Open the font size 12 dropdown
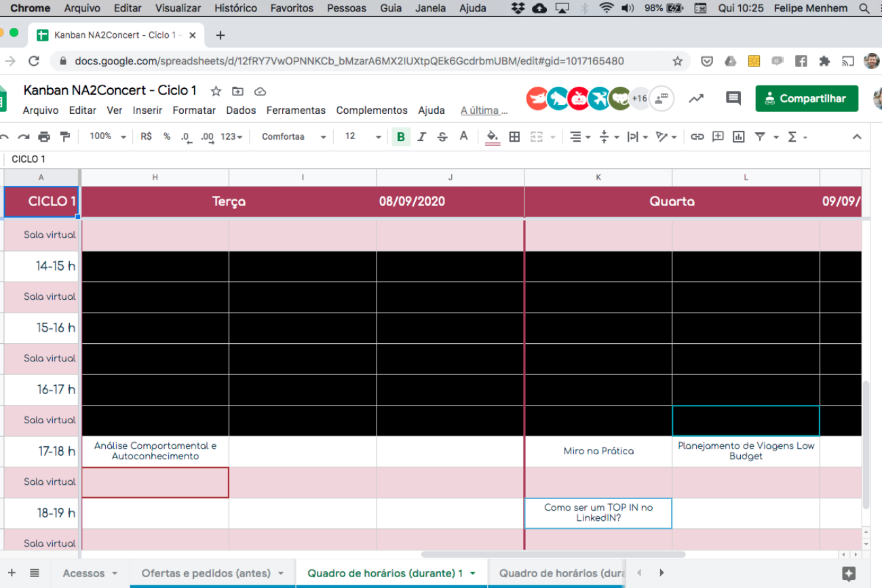The image size is (882, 588). point(363,137)
